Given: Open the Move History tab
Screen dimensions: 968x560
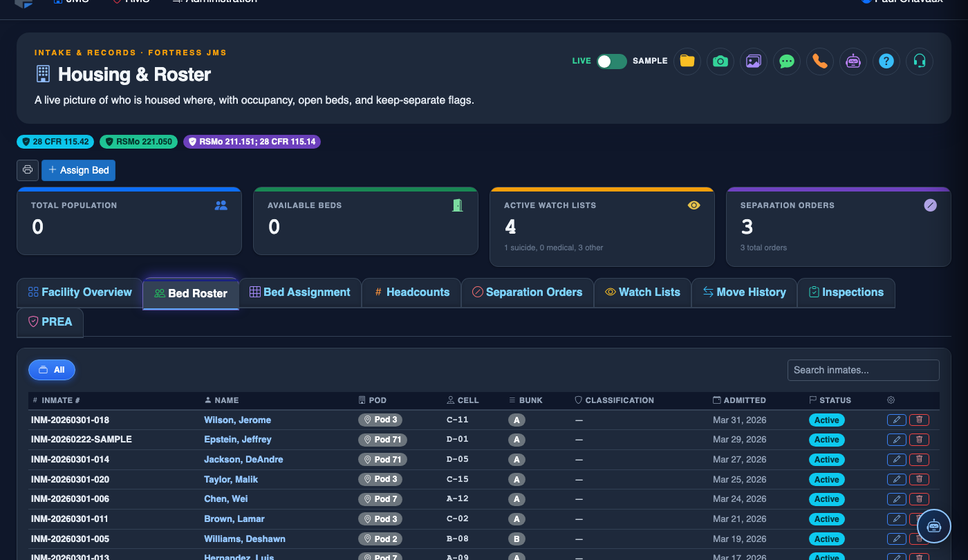Looking at the screenshot, I should tap(744, 292).
